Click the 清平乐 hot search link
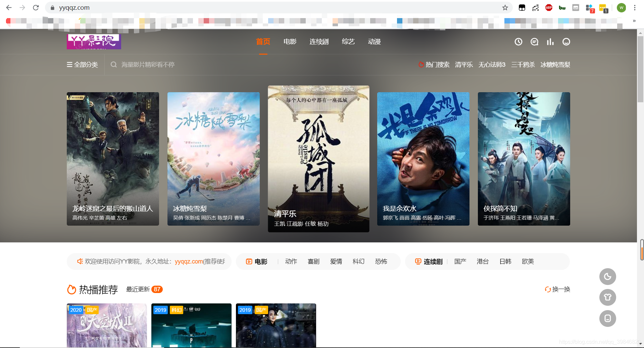 tap(464, 65)
